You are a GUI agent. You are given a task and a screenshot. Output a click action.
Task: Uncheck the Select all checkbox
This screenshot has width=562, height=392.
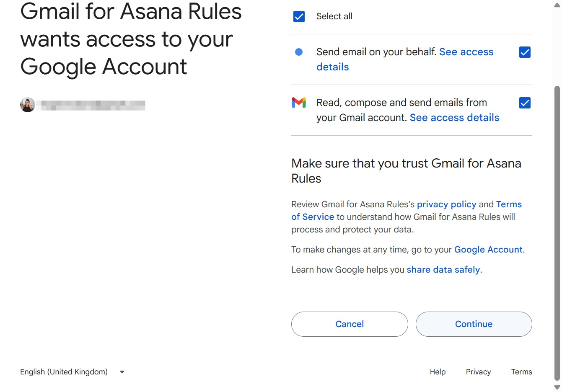[x=299, y=16]
